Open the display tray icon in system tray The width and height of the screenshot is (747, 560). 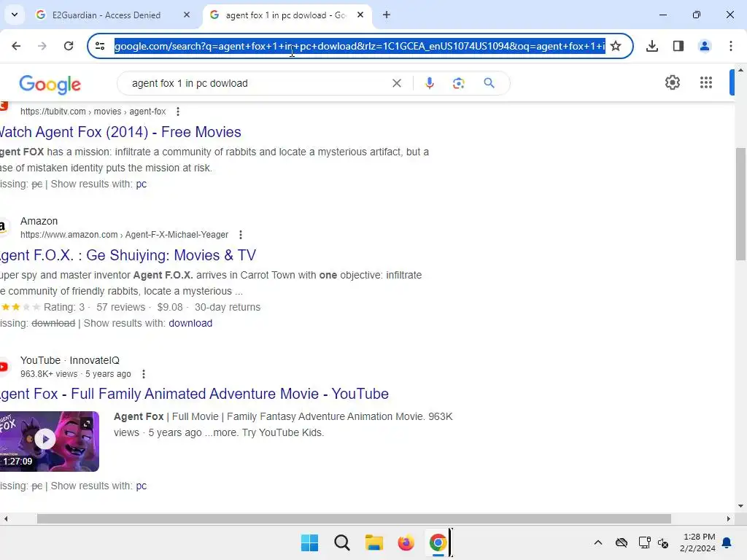[x=644, y=542]
